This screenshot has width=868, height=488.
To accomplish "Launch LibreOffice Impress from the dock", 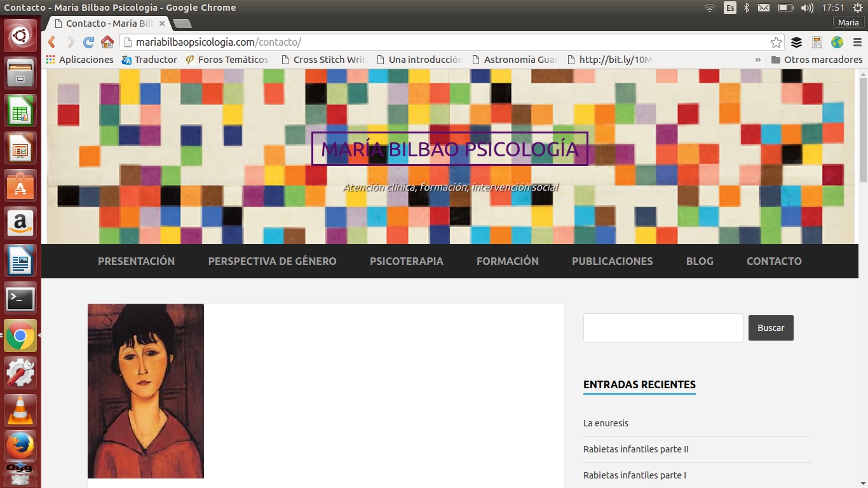I will coord(20,149).
